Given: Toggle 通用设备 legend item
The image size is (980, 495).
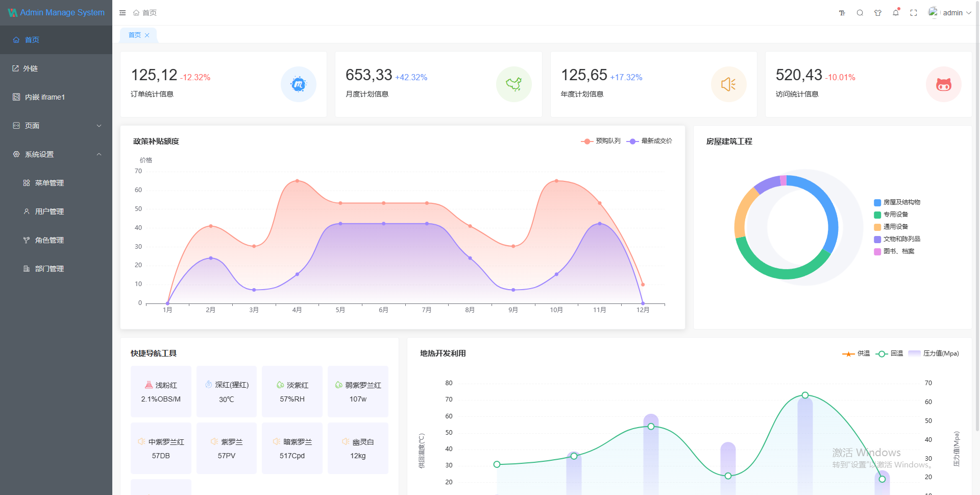Looking at the screenshot, I should 891,227.
